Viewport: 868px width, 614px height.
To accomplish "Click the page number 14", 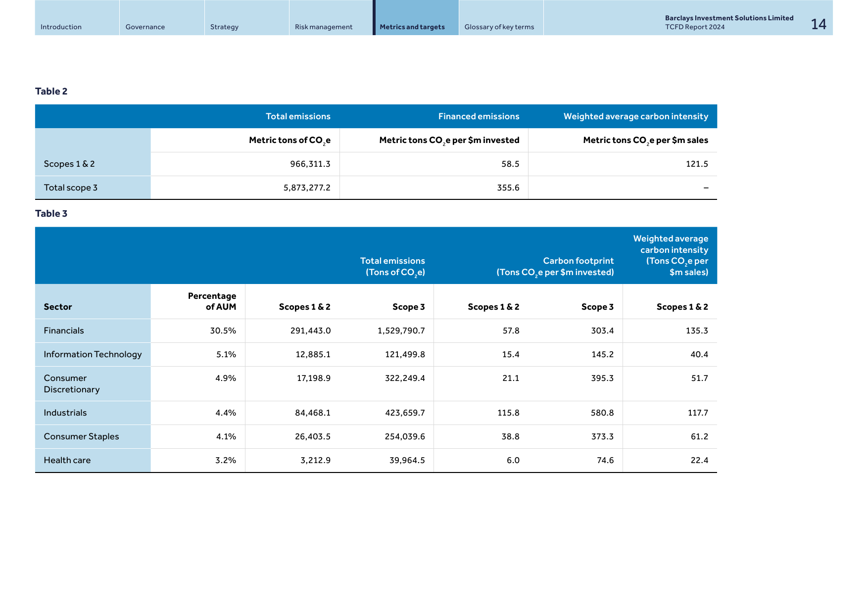I will point(819,24).
